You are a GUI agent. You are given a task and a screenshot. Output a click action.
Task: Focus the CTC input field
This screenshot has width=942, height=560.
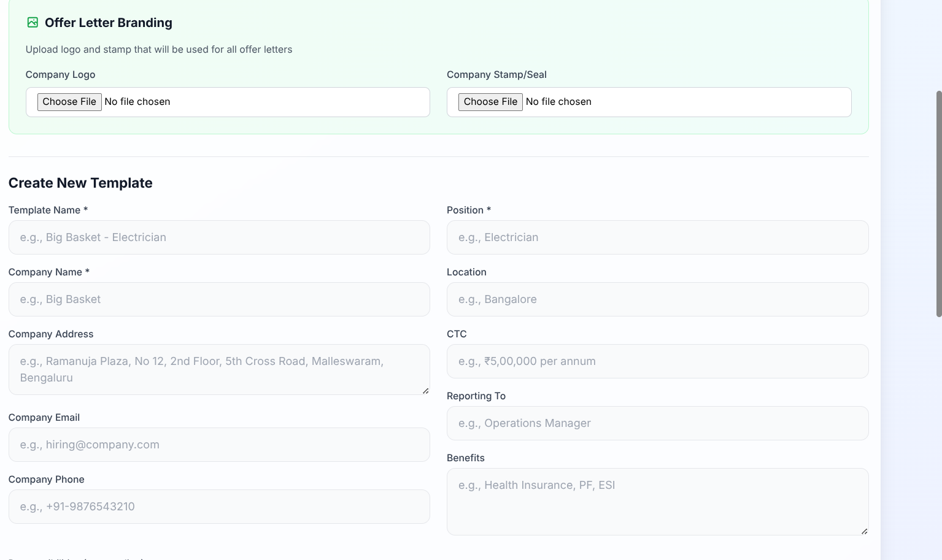[657, 361]
